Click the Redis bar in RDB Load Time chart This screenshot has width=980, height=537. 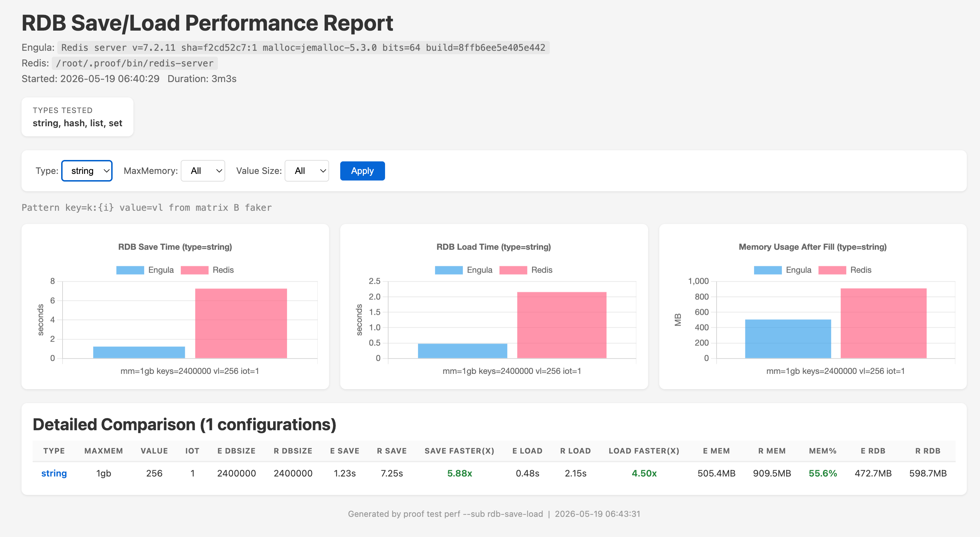(562, 325)
